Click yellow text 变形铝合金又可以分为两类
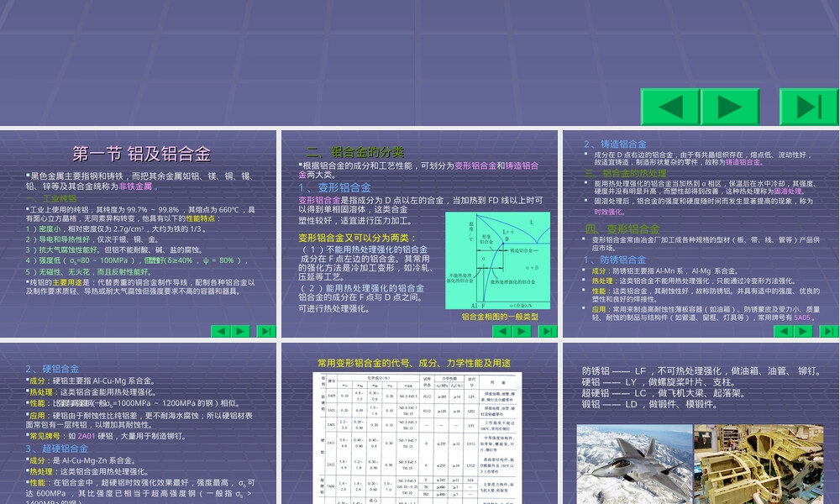 (x=357, y=238)
